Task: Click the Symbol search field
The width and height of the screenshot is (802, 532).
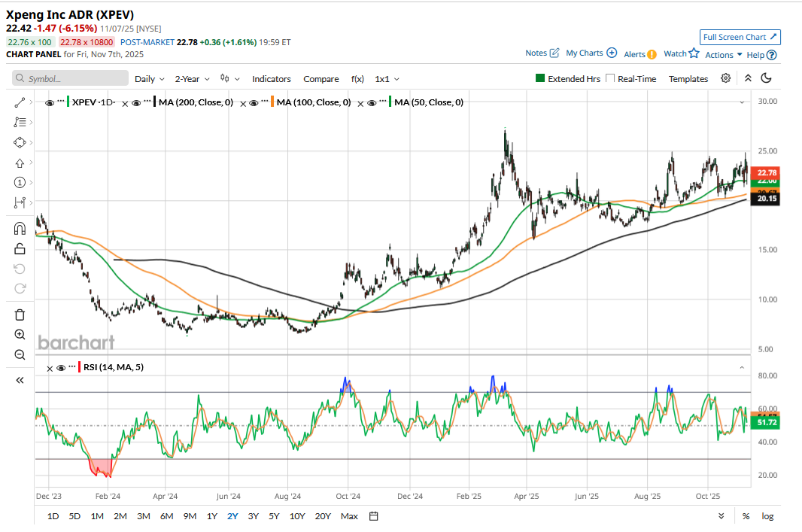Action: (x=70, y=78)
